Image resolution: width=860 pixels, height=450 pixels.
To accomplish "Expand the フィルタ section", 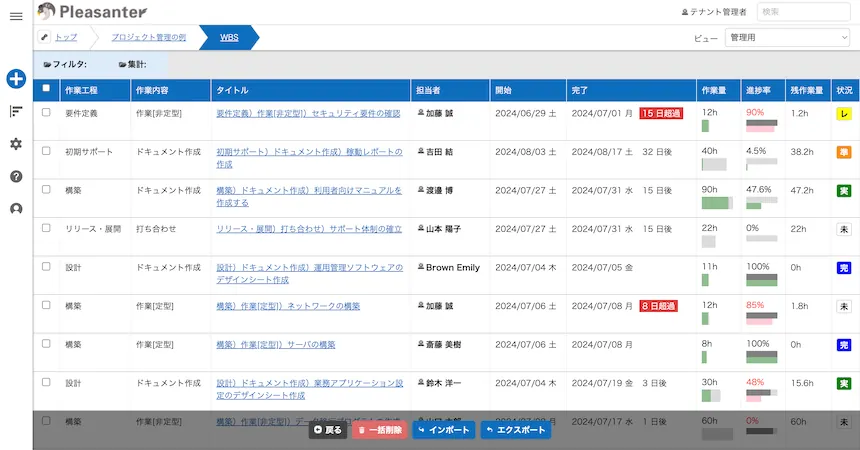I will pos(65,64).
